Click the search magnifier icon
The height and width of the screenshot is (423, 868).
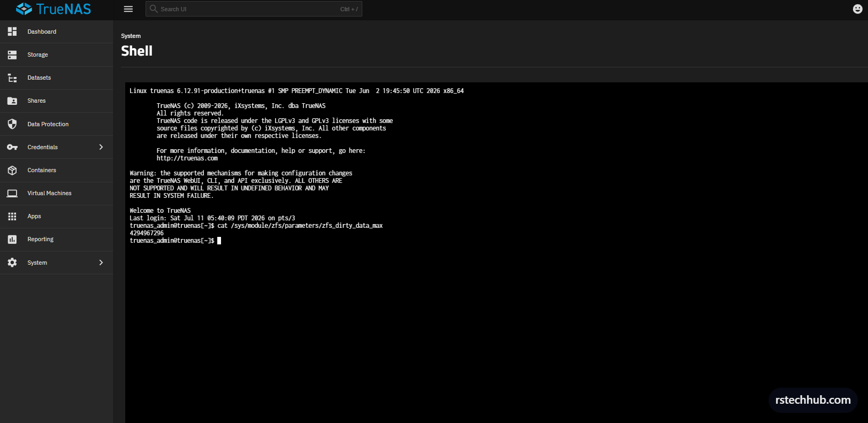[154, 9]
